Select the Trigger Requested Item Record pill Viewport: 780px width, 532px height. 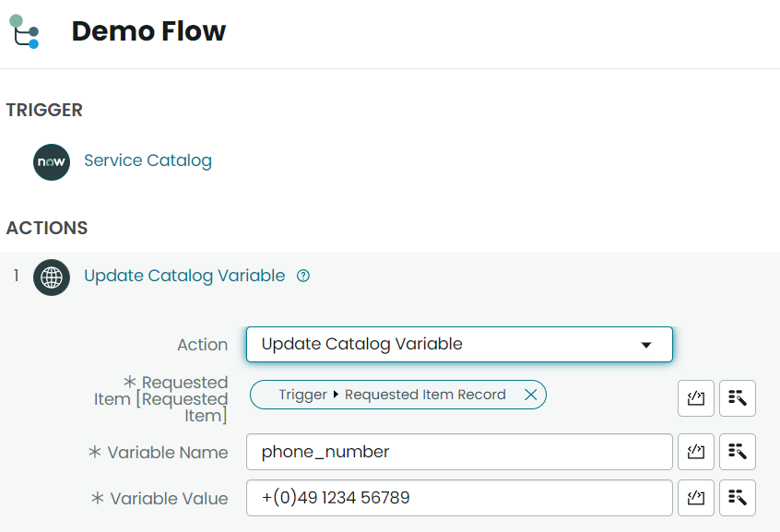[x=392, y=395]
